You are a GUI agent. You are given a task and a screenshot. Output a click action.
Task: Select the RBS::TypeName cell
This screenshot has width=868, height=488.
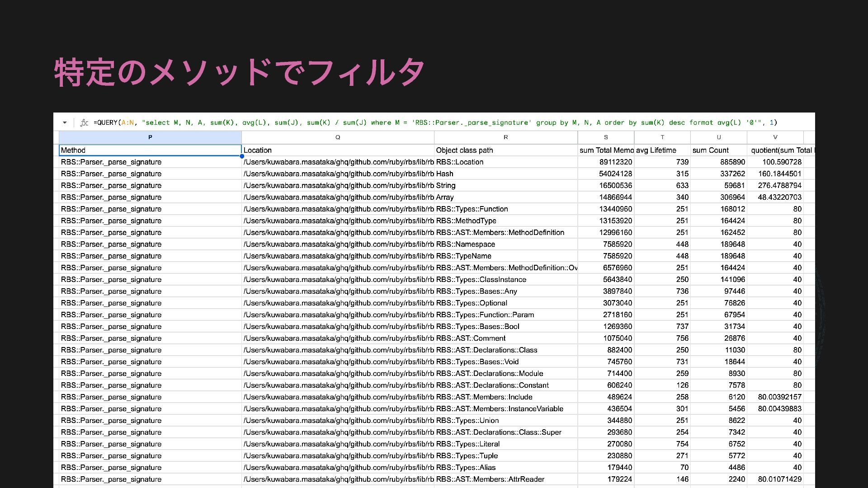click(x=505, y=256)
